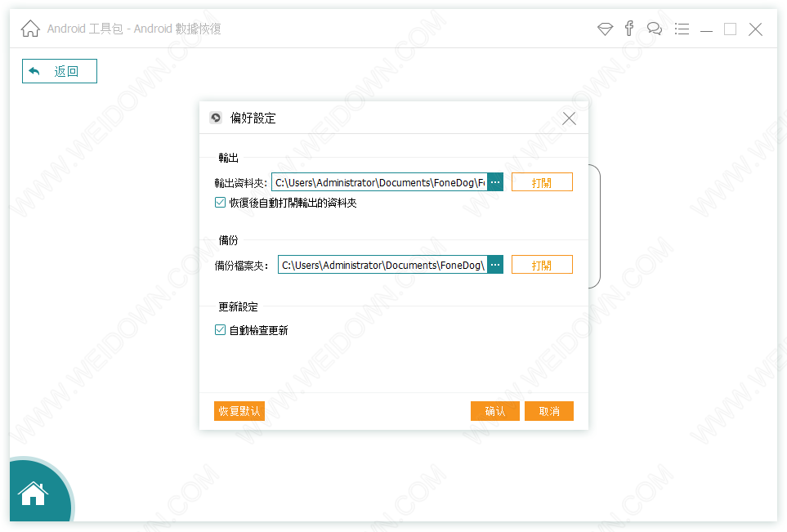Click the 輸出資料夾 path field
The height and width of the screenshot is (532, 787).
click(379, 182)
